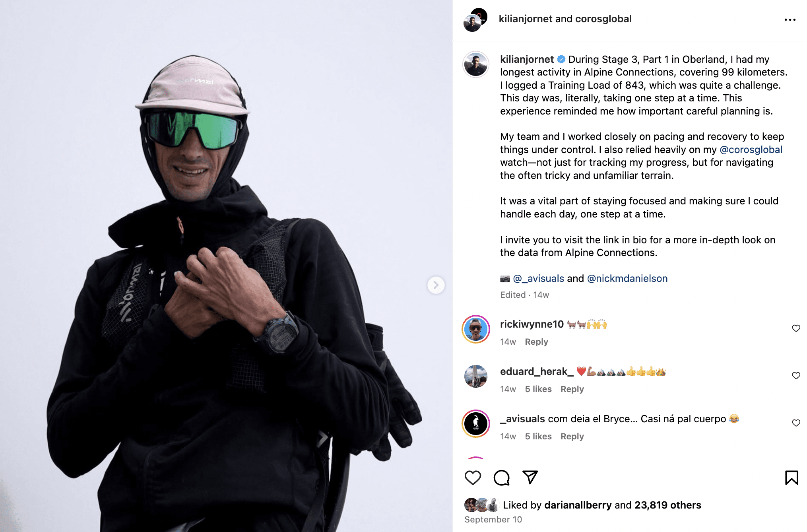Open the @nickmdanielson profile link

point(627,278)
